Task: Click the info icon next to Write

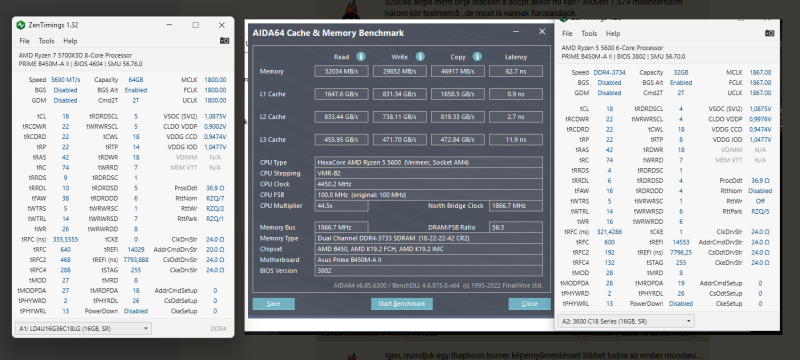Action: [420, 57]
